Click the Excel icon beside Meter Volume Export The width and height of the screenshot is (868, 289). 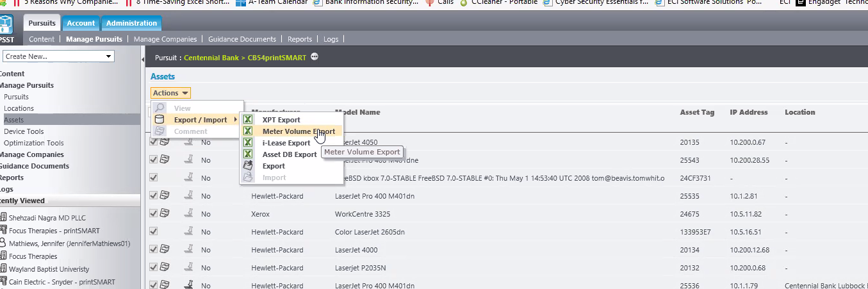pos(248,131)
